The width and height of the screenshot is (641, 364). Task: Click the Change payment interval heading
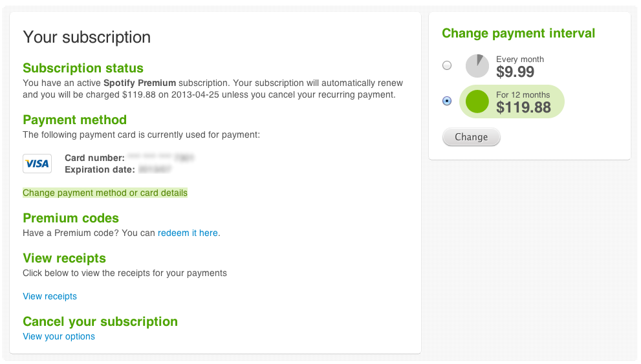click(518, 34)
